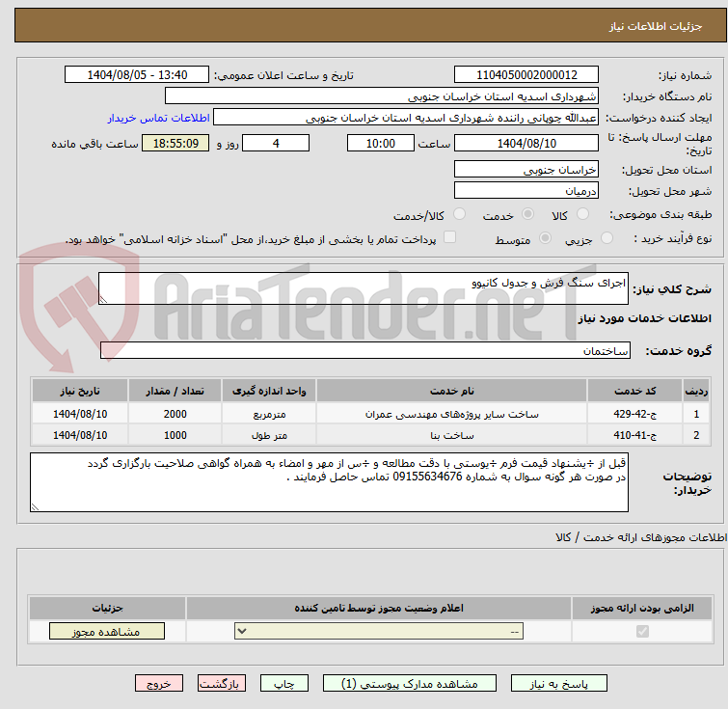Toggle mandatory license checkbox
Screen dimensions: 728x709
coord(642,632)
